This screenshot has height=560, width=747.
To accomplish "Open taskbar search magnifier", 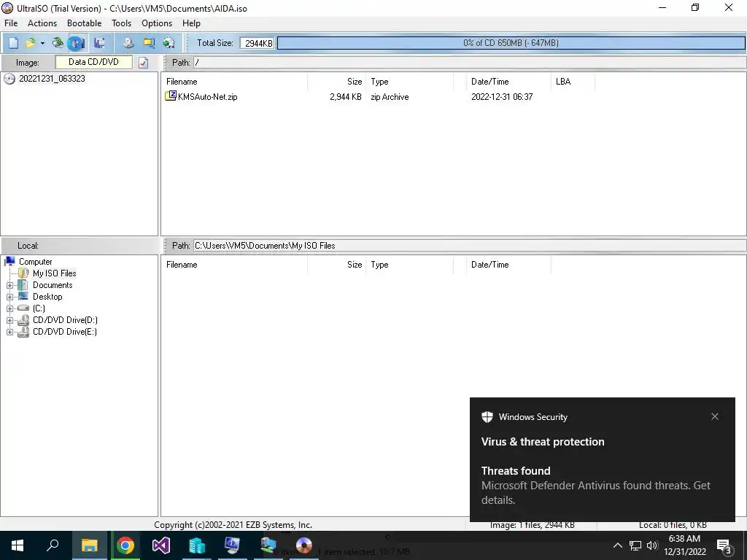I will [x=53, y=545].
